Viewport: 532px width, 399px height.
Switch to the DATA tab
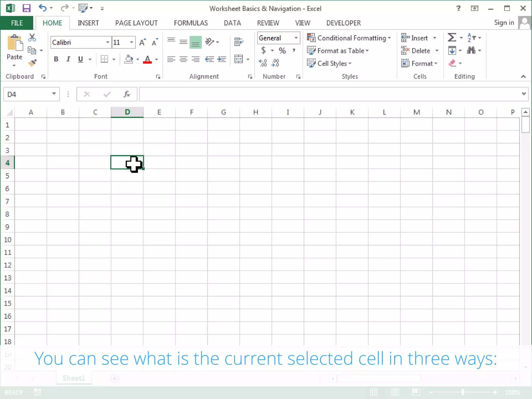pyautogui.click(x=232, y=23)
